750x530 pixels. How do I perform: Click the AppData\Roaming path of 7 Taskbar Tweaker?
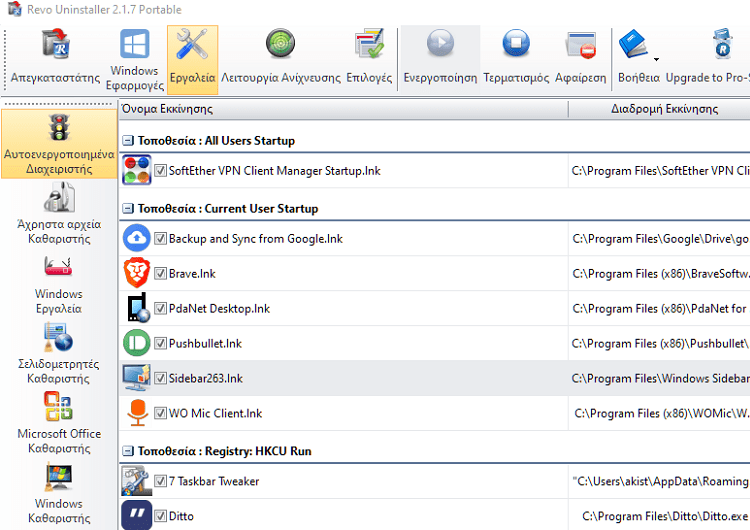660,481
